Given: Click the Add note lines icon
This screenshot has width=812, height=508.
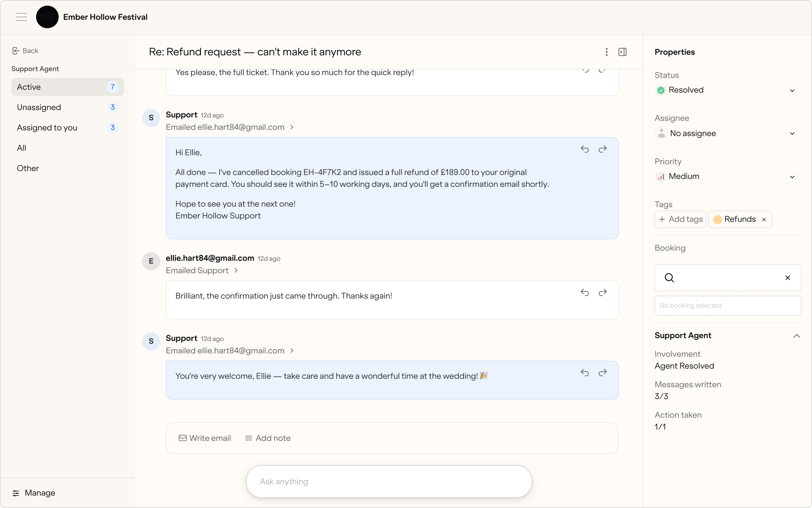Looking at the screenshot, I should [248, 438].
